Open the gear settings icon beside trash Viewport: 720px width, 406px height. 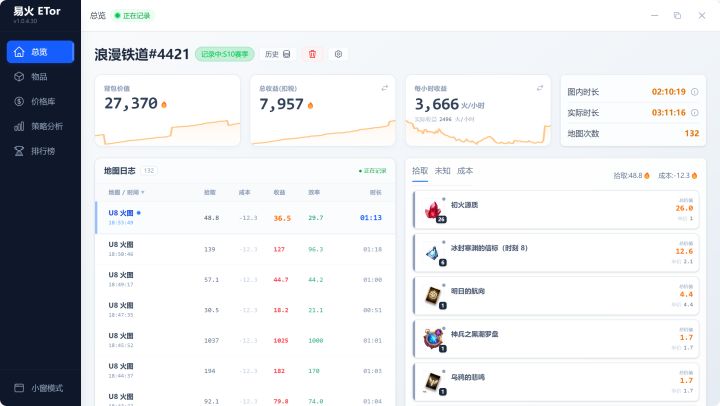pyautogui.click(x=338, y=54)
